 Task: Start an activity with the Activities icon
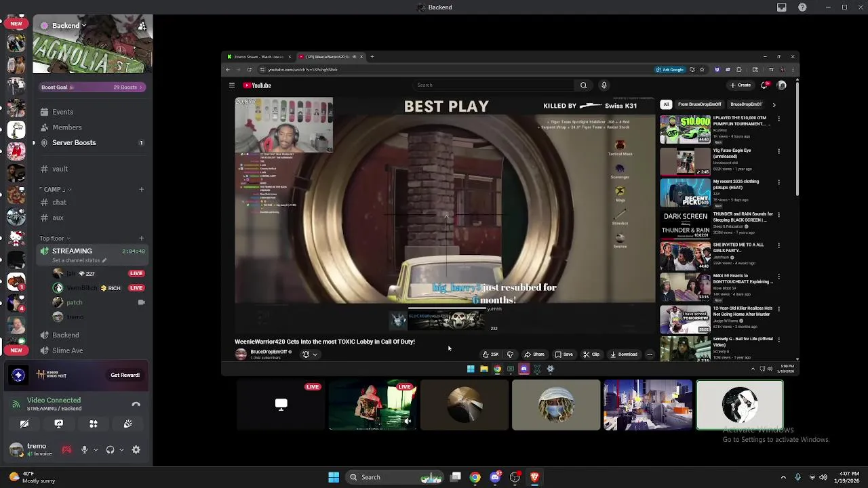(94, 424)
